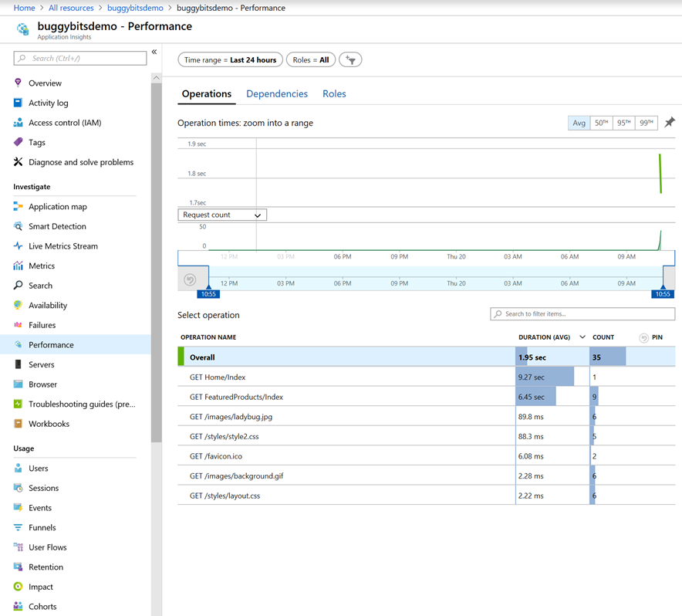The height and width of the screenshot is (616, 682).
Task: Open buggybitsdemo breadcrumb link
Action: tap(135, 8)
